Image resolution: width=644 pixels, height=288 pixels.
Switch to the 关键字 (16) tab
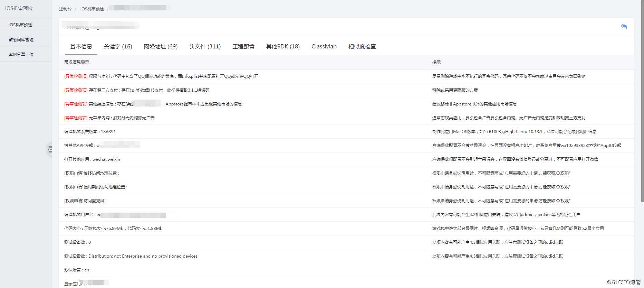click(118, 46)
